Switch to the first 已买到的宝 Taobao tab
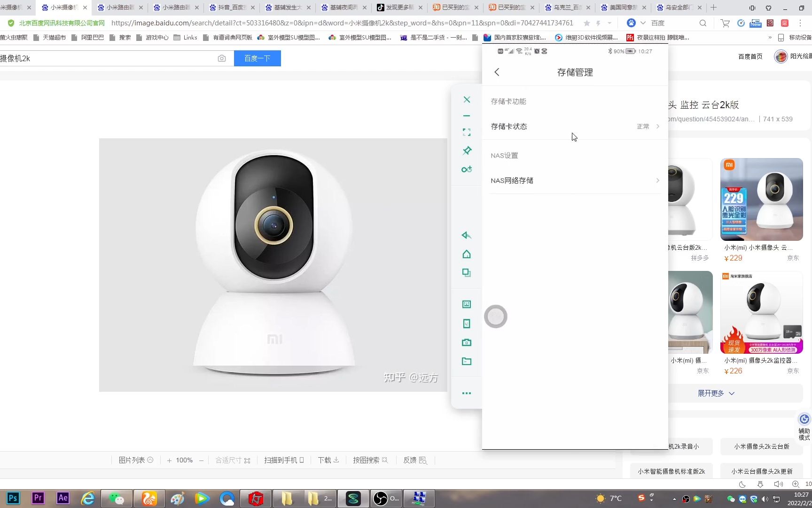Screen dimensions: 812x508 (456, 8)
